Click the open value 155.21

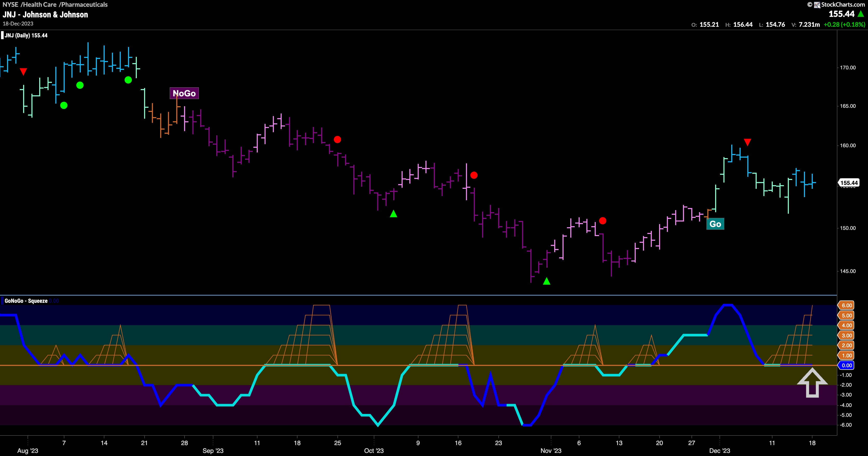709,25
